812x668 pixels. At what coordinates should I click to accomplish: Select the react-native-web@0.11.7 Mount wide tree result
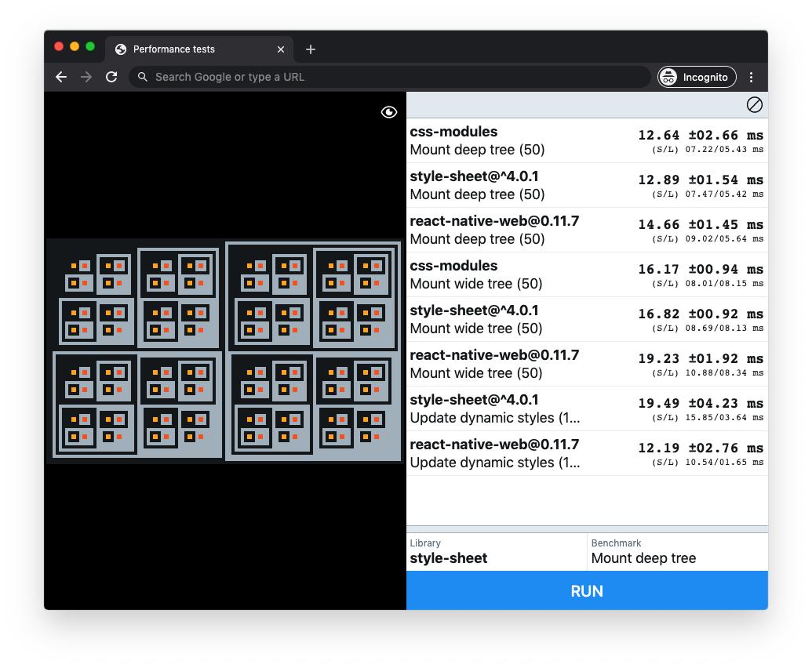587,365
